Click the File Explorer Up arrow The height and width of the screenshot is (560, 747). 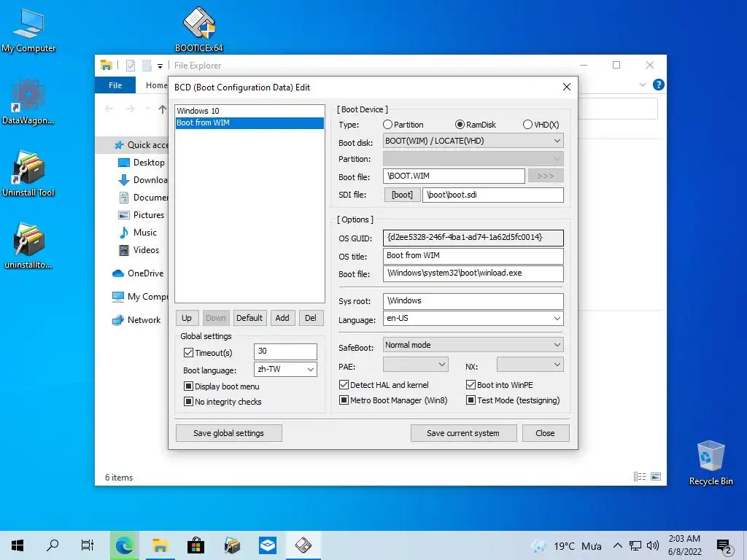[x=162, y=109]
